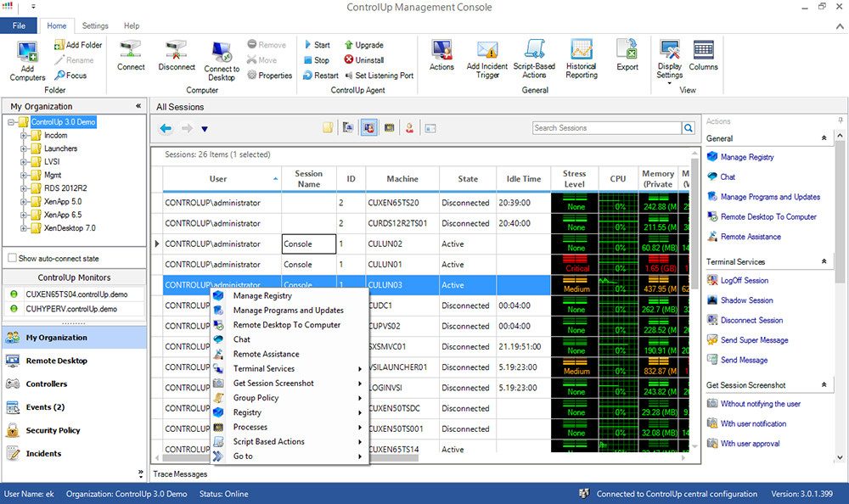Click the Disconnect computer icon

coord(177,56)
